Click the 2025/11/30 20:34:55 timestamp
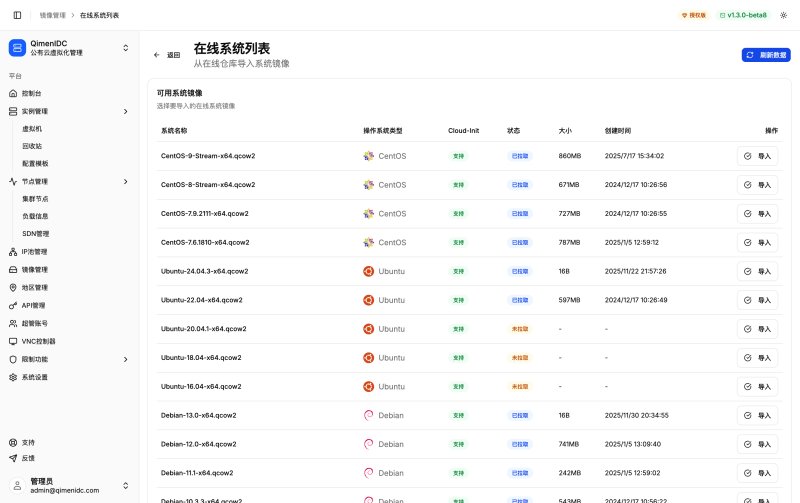 [x=636, y=416]
